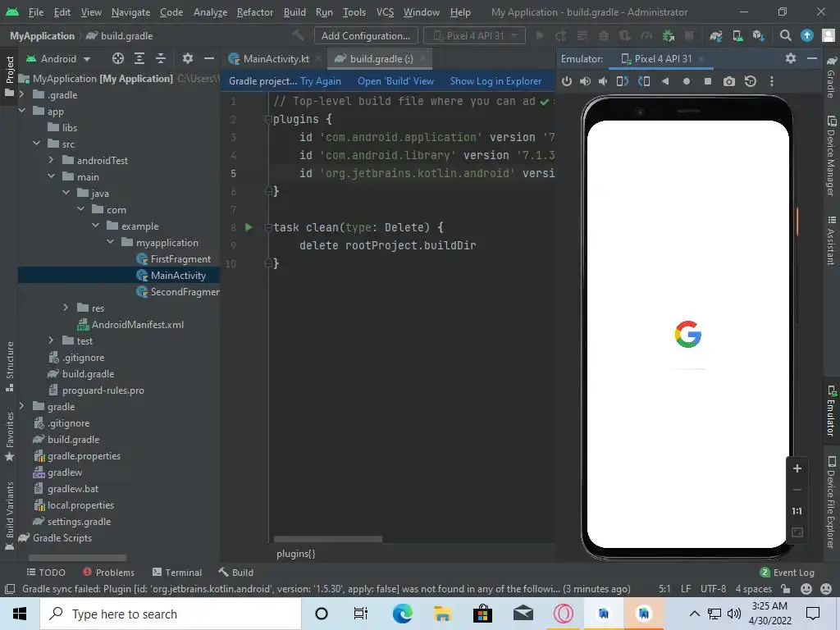Expand all in Project panel
Viewport: 840px width, 630px height.
(x=139, y=58)
